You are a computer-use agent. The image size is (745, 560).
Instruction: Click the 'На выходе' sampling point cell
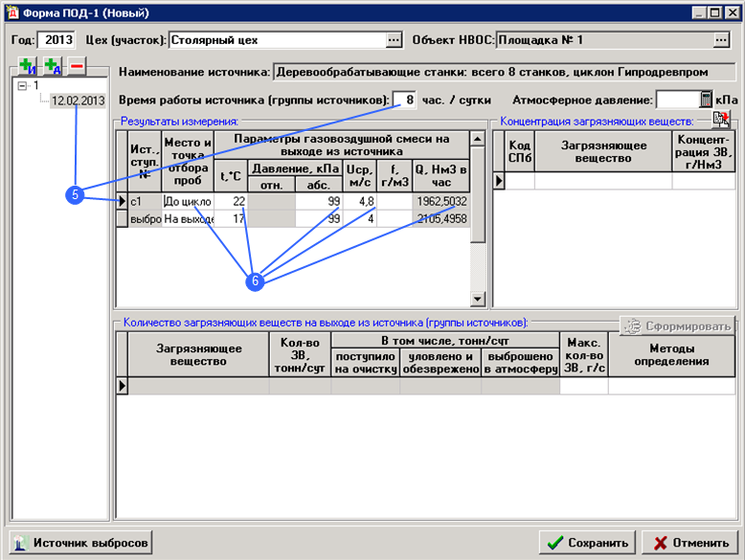(x=188, y=219)
